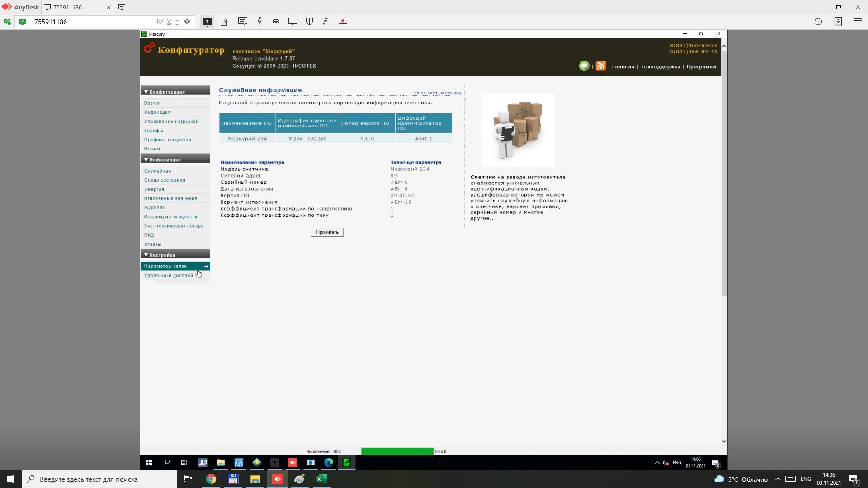Open the local notification center icon
The height and width of the screenshot is (488, 868).
854,479
